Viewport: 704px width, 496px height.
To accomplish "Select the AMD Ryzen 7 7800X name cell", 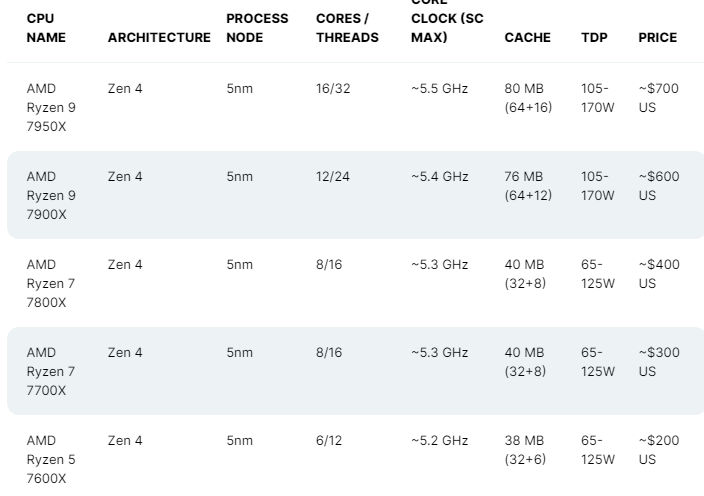I will tap(51, 283).
